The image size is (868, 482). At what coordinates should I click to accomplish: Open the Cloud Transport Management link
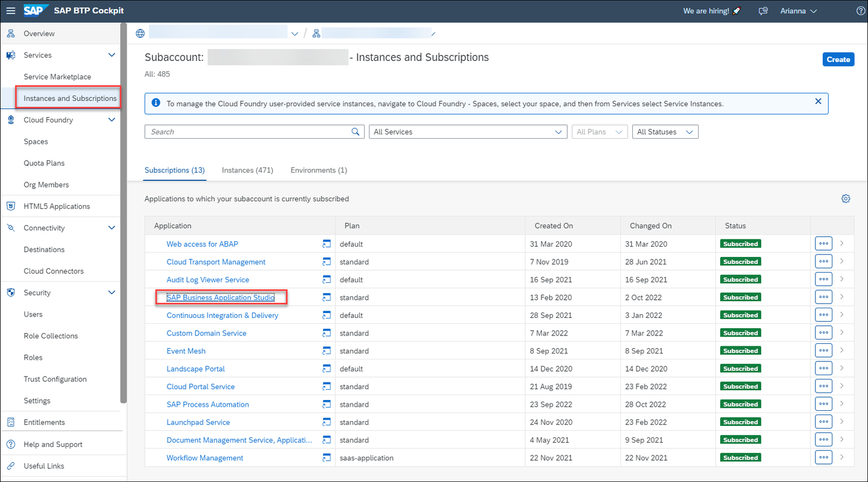coord(216,262)
